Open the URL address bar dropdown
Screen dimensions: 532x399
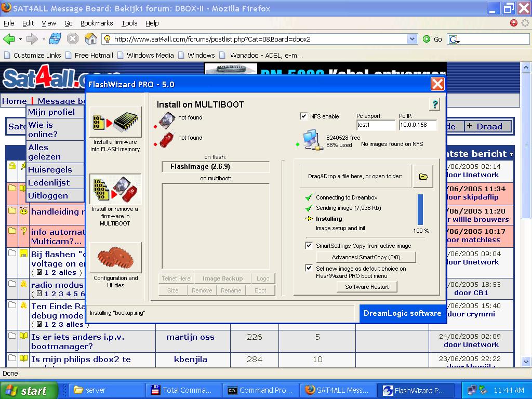pyautogui.click(x=412, y=39)
